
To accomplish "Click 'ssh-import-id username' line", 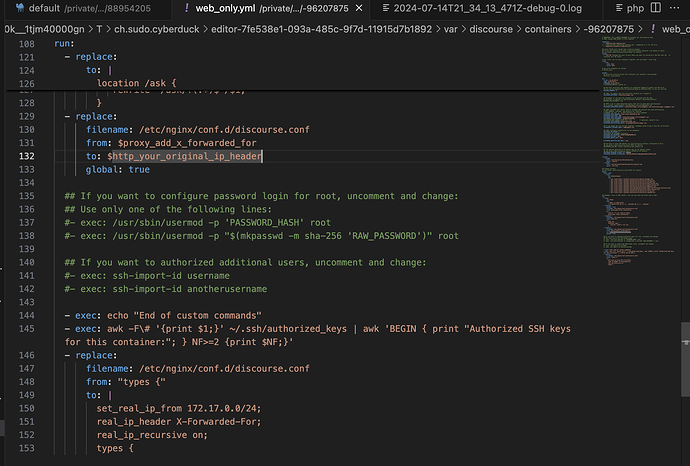I will point(147,275).
